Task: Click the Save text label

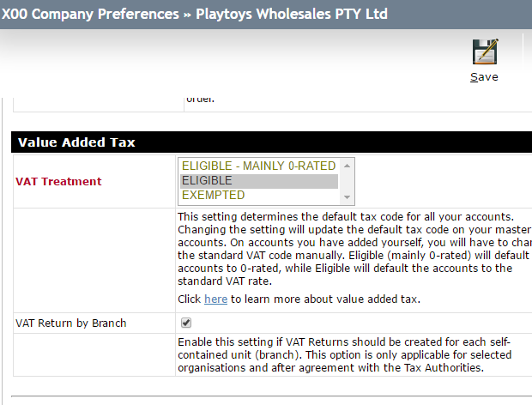Action: pyautogui.click(x=484, y=77)
